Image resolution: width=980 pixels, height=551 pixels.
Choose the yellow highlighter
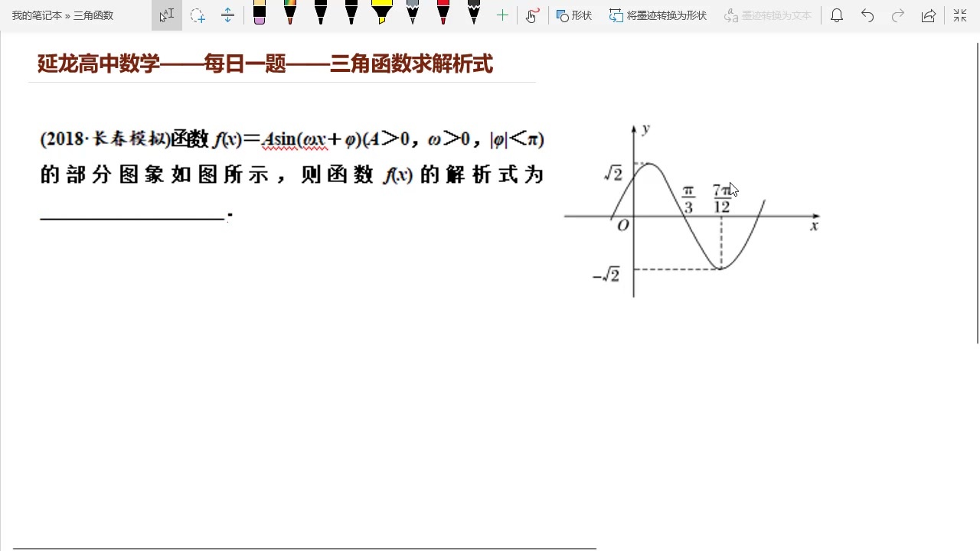382,13
